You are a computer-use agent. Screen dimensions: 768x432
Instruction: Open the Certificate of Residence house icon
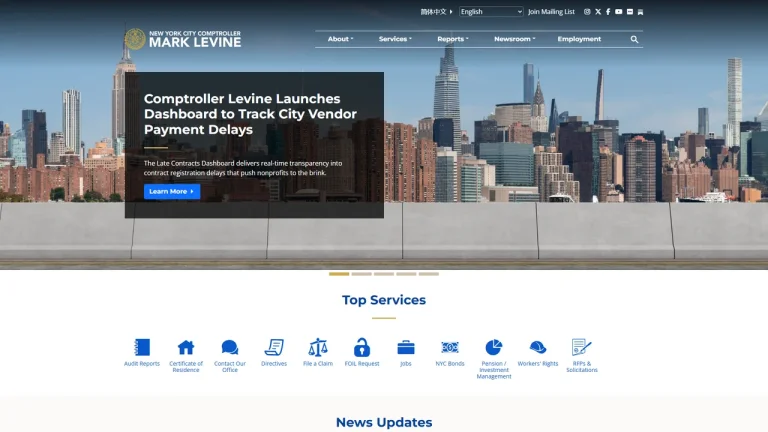click(186, 347)
